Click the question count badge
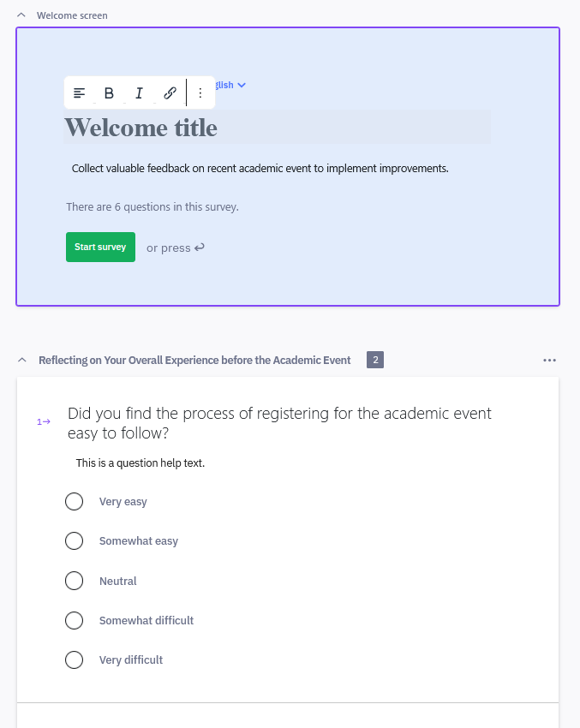The image size is (580, 728). 375,360
